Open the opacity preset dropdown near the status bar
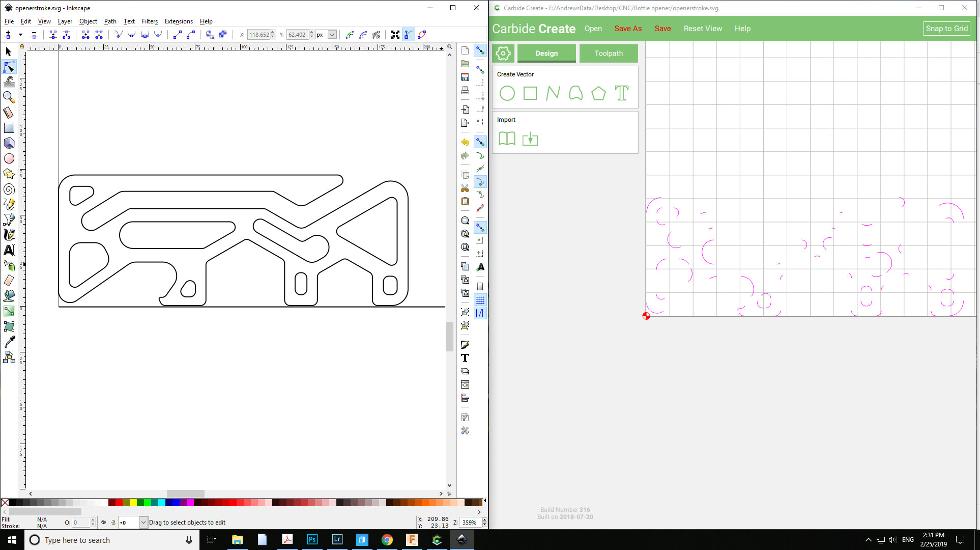The height and width of the screenshot is (550, 980). coord(143,522)
